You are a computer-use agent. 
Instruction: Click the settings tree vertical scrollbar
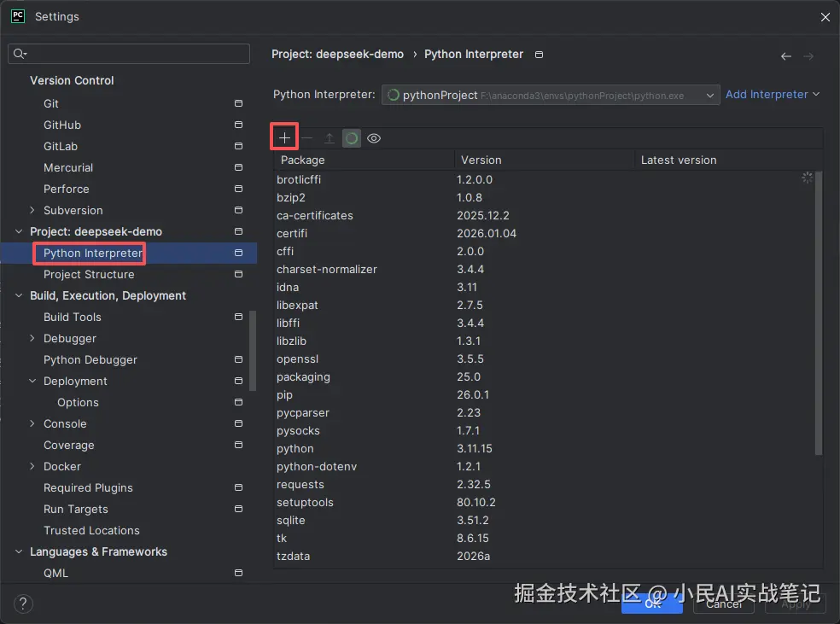[253, 351]
